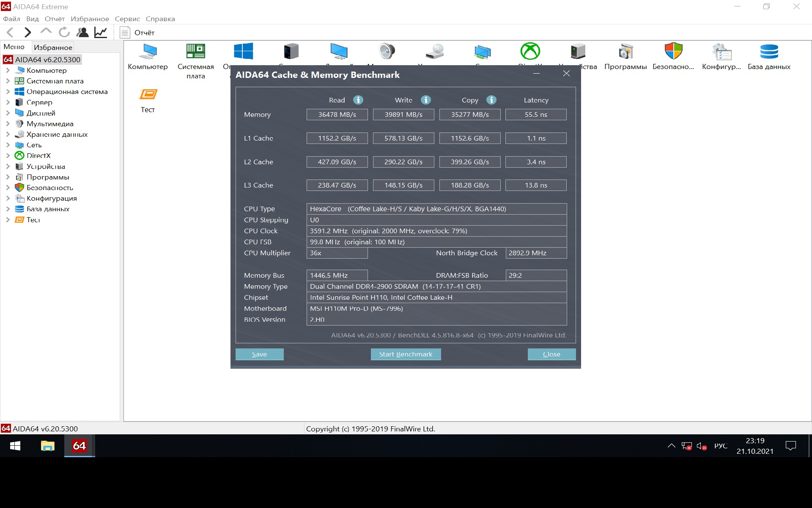Expand the Тест tree node
Image resolution: width=812 pixels, height=508 pixels.
coord(8,220)
